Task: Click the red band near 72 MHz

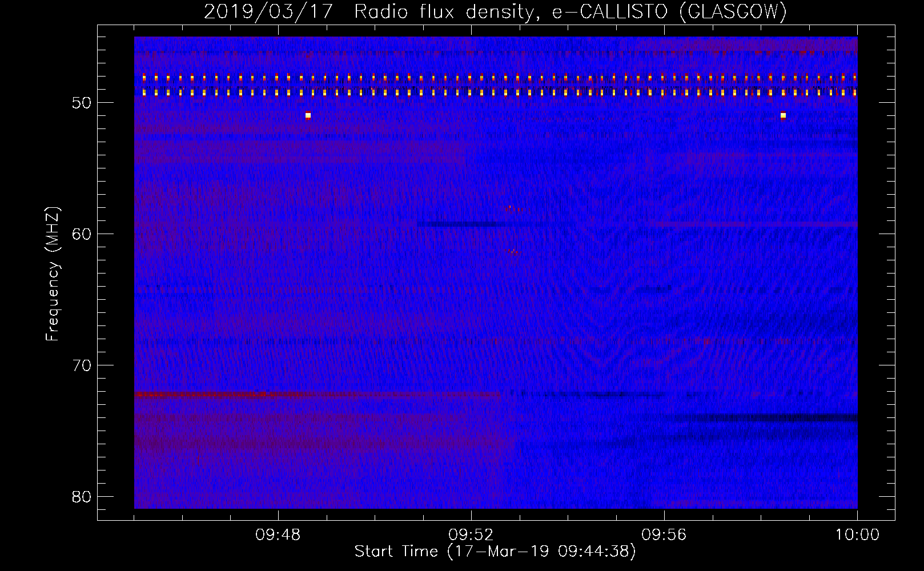Action: tap(317, 394)
